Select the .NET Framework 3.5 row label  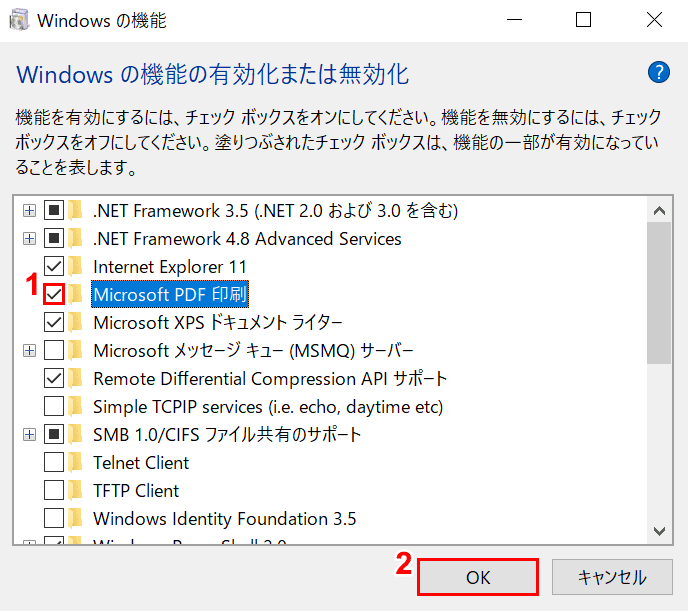276,211
